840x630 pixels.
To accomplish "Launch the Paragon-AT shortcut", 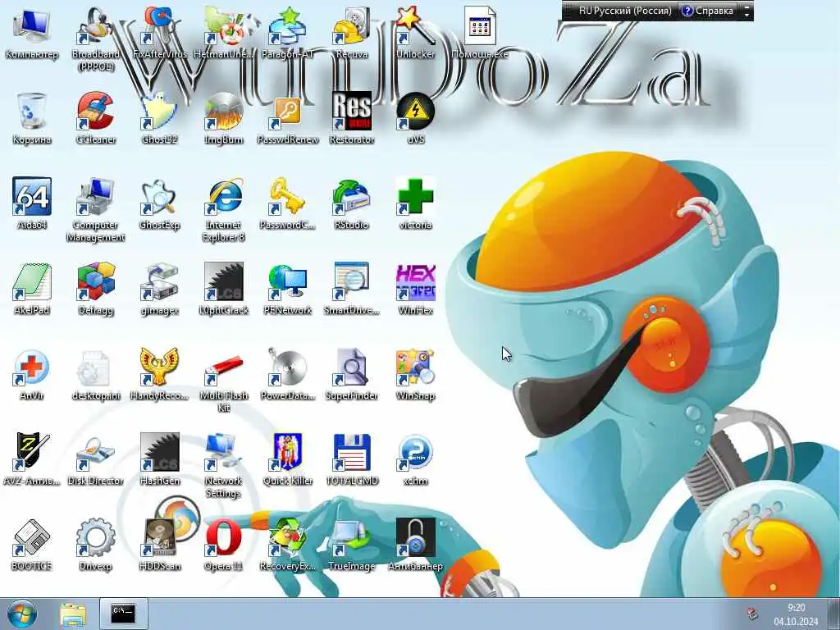I will point(288,32).
